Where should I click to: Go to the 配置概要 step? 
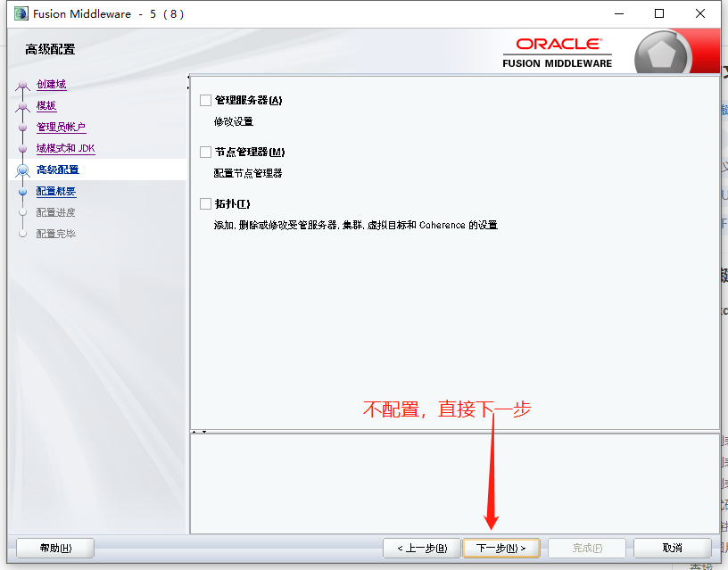tap(56, 191)
